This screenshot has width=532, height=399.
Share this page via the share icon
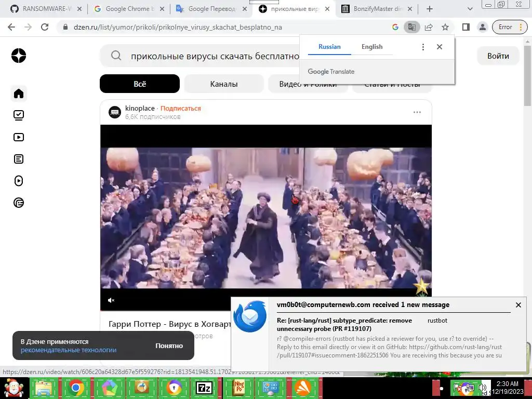point(429,27)
